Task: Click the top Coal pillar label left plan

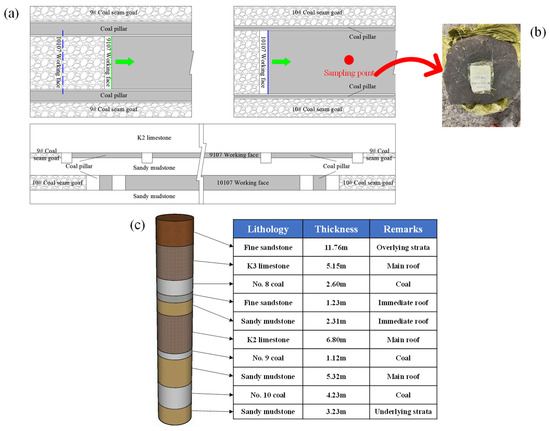Action: point(114,29)
